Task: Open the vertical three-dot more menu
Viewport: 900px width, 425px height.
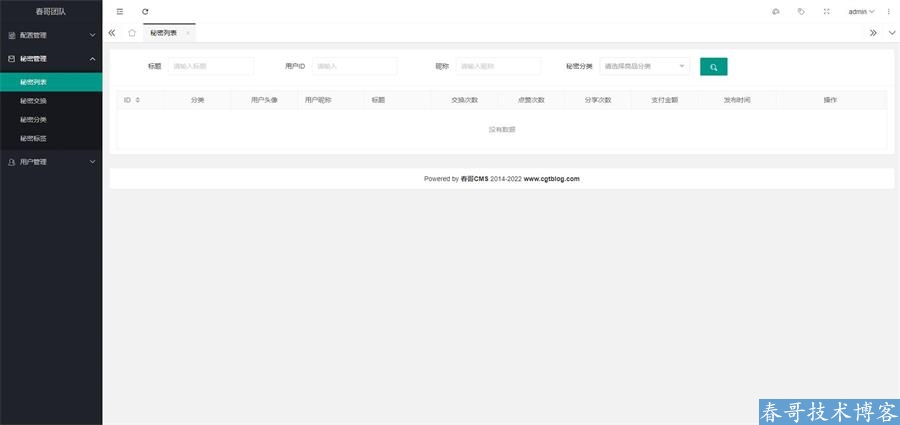Action: pyautogui.click(x=889, y=11)
